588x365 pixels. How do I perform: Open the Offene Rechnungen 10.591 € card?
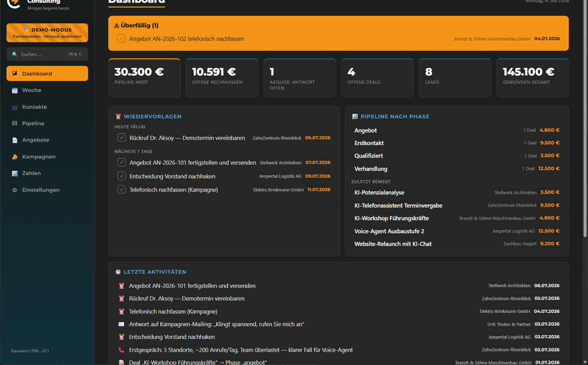(x=222, y=78)
